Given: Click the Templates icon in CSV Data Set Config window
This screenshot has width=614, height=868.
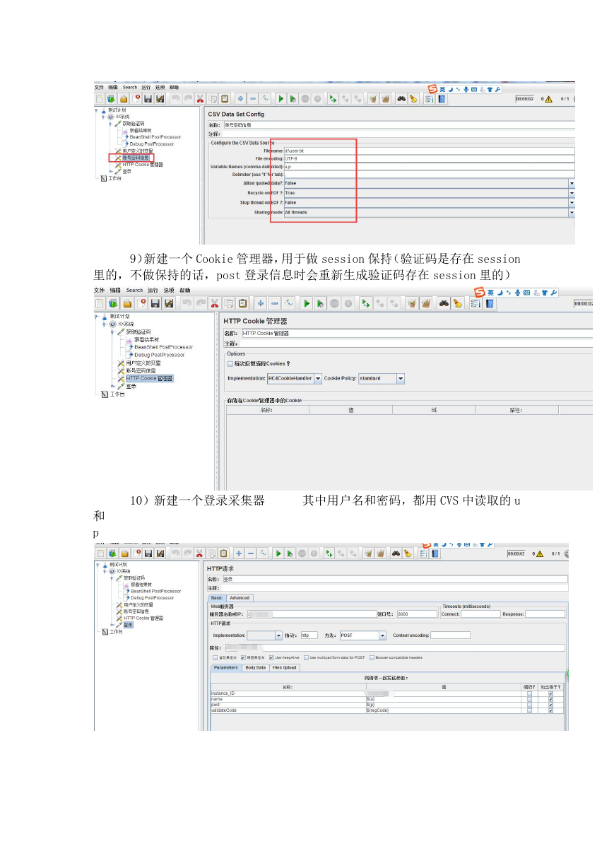Looking at the screenshot, I should (x=111, y=99).
